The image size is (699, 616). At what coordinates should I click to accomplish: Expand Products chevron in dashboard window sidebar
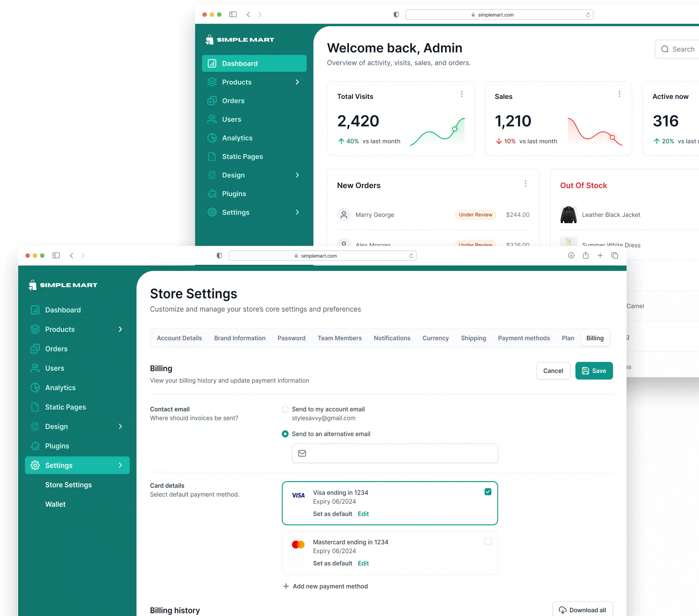297,82
